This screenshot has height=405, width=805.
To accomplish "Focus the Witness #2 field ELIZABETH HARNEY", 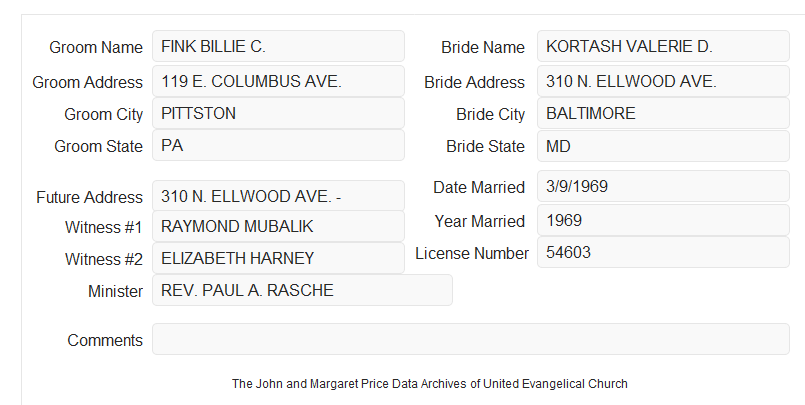I will coord(278,258).
